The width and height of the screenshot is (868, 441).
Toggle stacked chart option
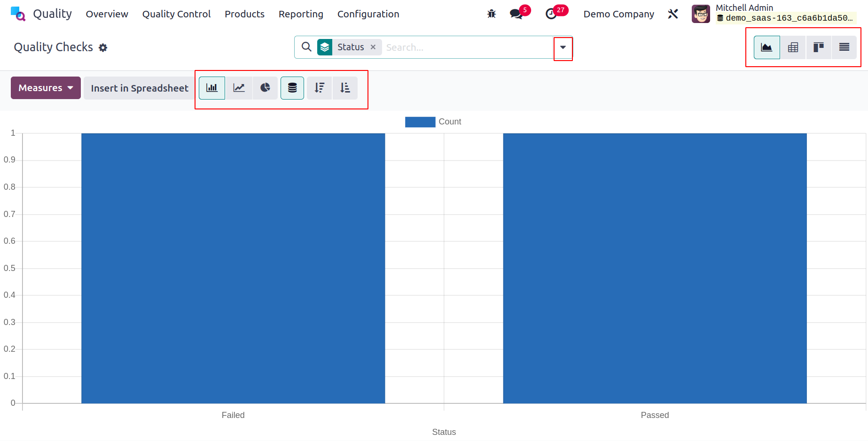click(292, 88)
